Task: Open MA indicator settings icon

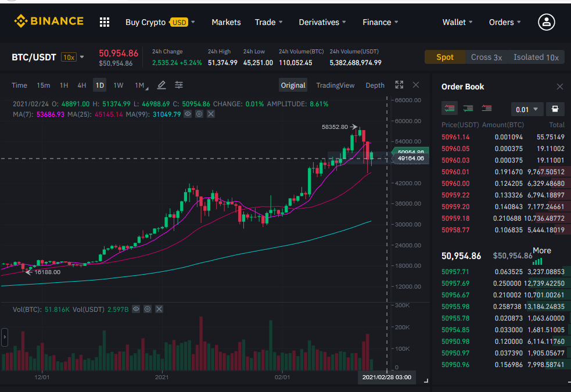Action: coord(199,114)
